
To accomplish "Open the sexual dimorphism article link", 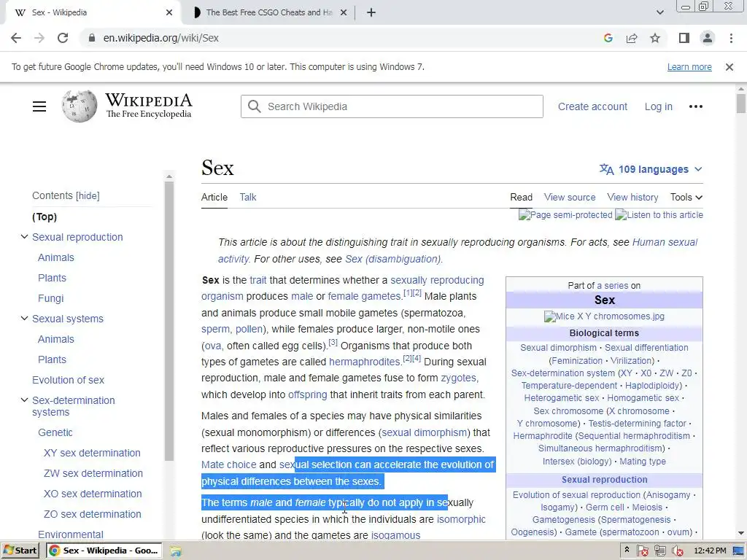I will [424, 432].
